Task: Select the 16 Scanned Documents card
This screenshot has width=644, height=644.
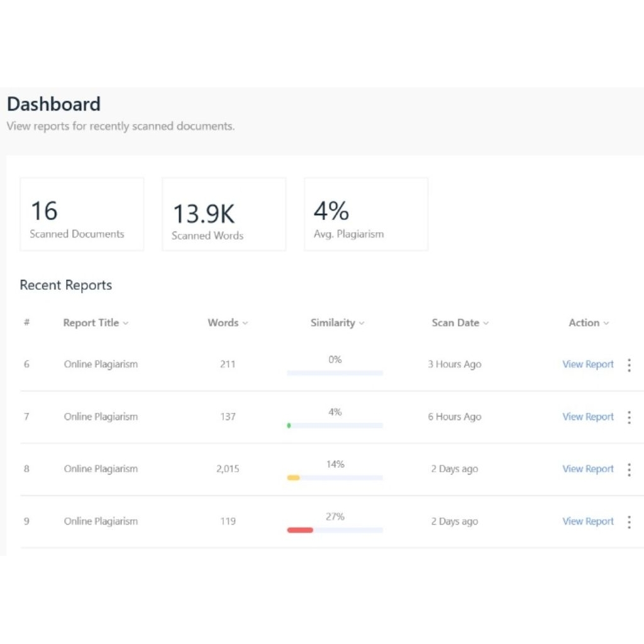Action: click(x=82, y=214)
